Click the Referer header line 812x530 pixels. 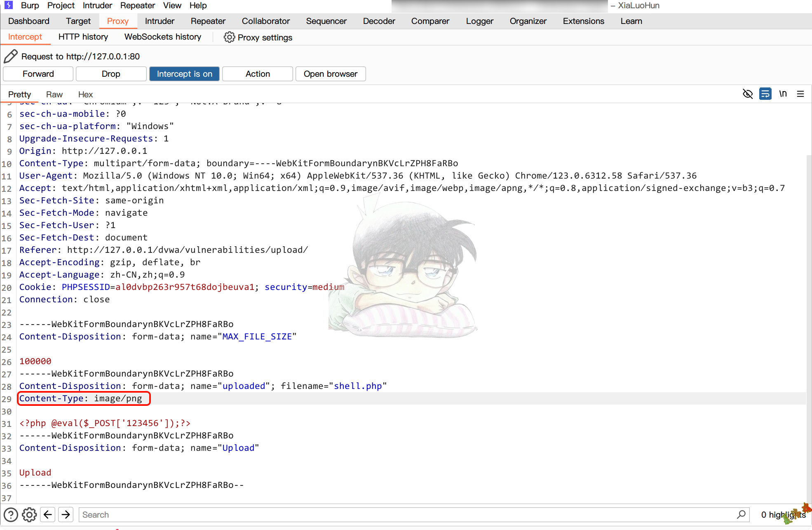164,250
